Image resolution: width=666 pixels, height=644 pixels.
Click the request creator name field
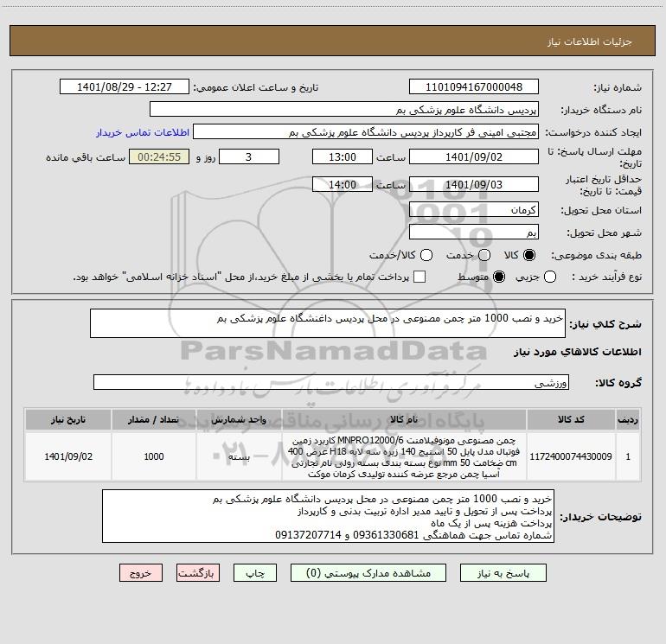click(366, 132)
